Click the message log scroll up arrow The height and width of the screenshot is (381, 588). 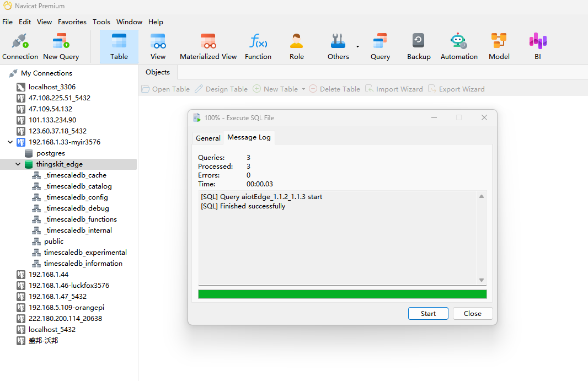point(482,196)
